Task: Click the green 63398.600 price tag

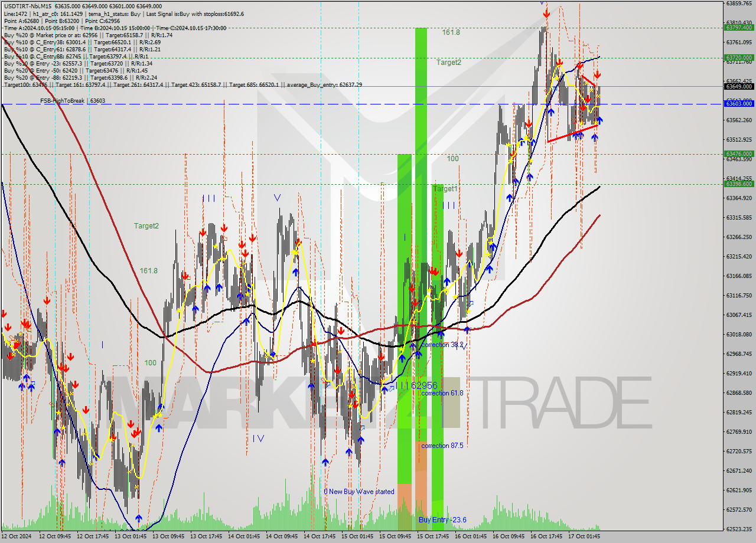Action: [x=738, y=184]
